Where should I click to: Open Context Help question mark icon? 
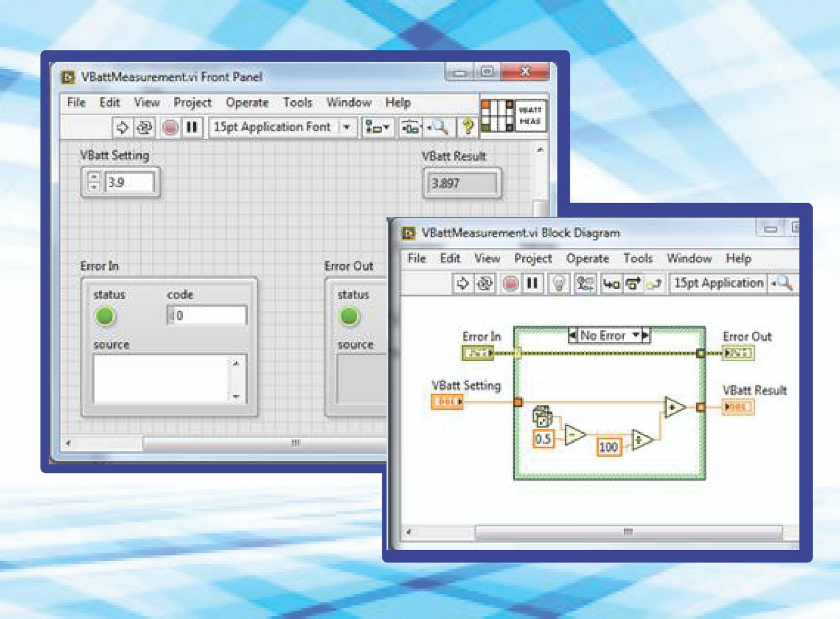[467, 127]
